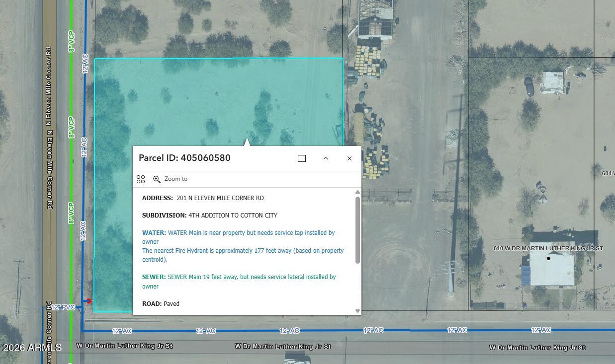Click the scrollbar down arrow to reveal more details
The image size is (615, 364).
pos(357,311)
